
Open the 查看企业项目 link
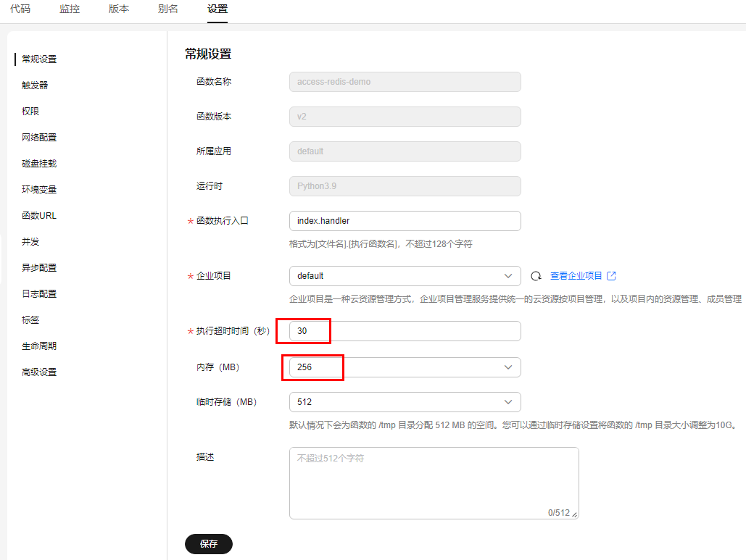(x=576, y=276)
